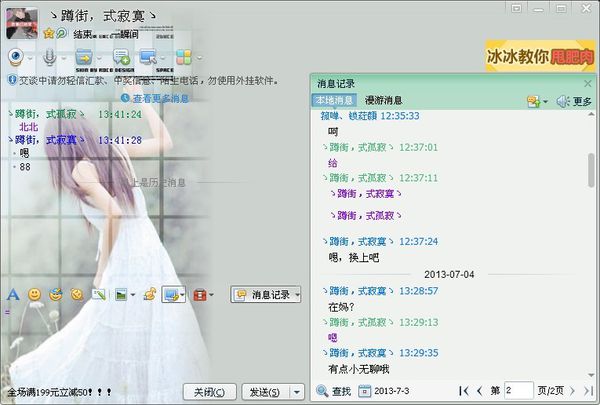This screenshot has height=405, width=600.
Task: Click 更多 in message records header
Action: 582,101
